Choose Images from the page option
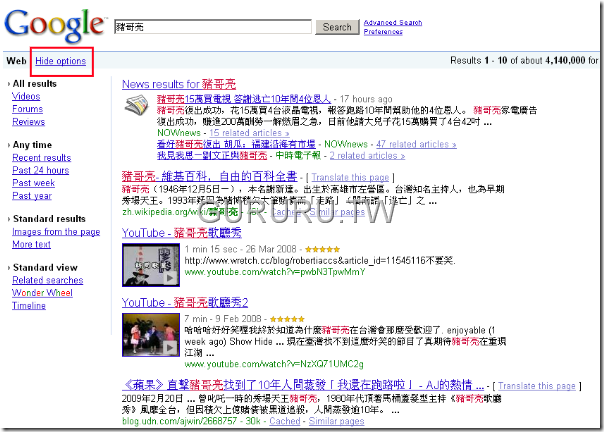 (56, 232)
